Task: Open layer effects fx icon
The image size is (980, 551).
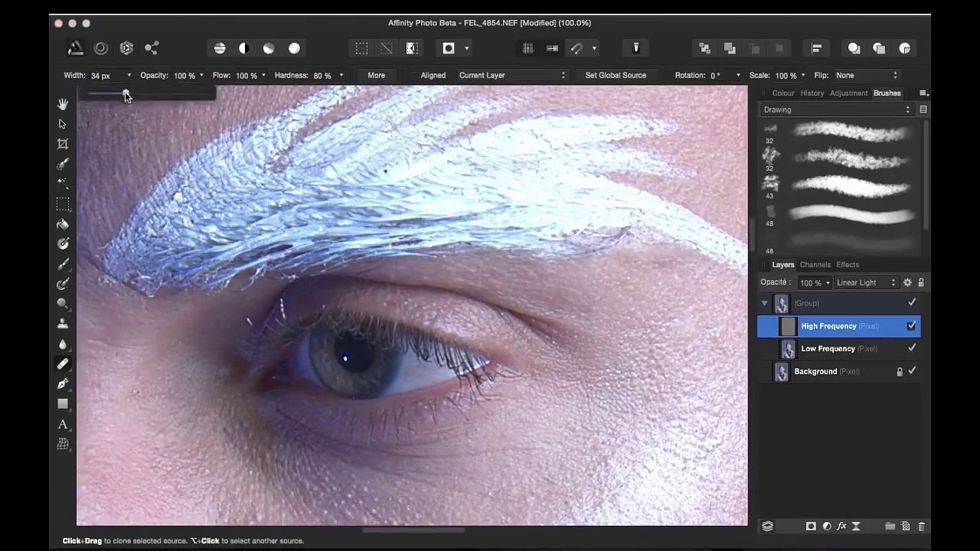Action: pyautogui.click(x=841, y=527)
